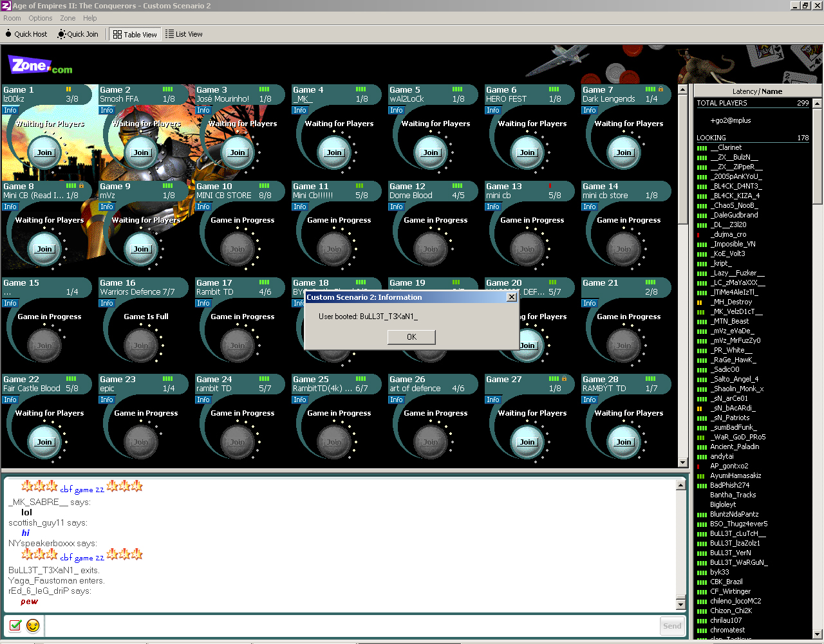
Task: Open Info for Game 16 Warriors Defence
Action: (x=107, y=303)
